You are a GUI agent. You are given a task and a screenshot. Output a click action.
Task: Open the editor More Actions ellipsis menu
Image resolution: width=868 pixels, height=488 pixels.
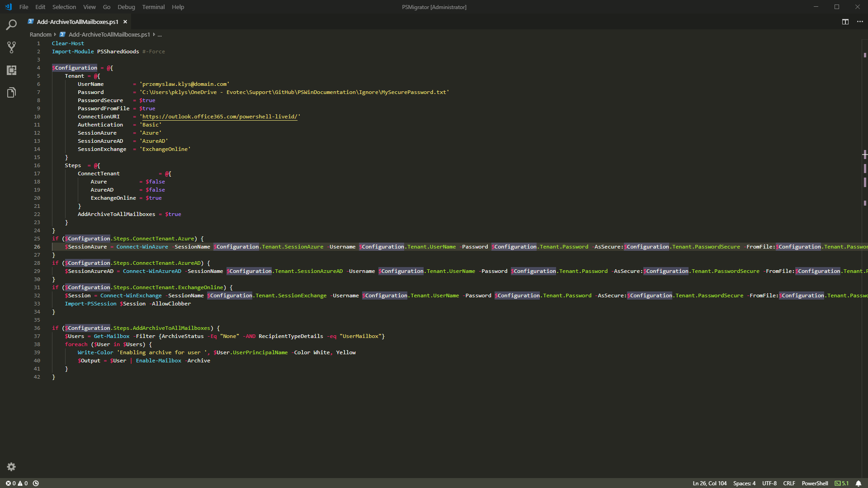point(860,22)
